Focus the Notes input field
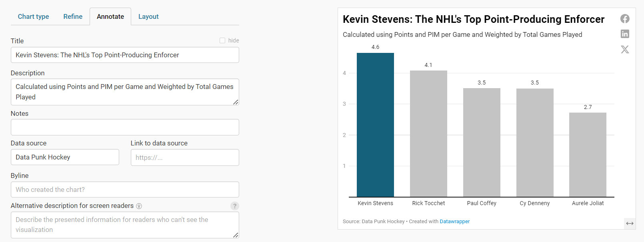The height and width of the screenshot is (242, 644). (125, 127)
